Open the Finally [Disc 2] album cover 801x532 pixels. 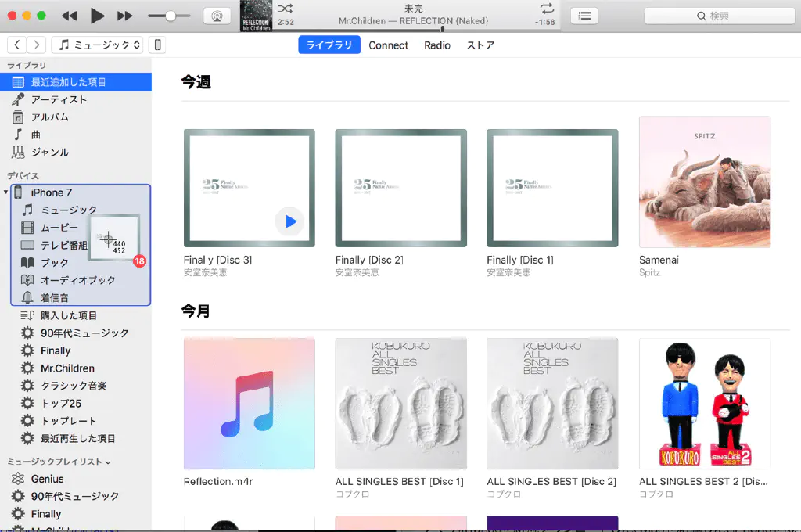(x=401, y=188)
